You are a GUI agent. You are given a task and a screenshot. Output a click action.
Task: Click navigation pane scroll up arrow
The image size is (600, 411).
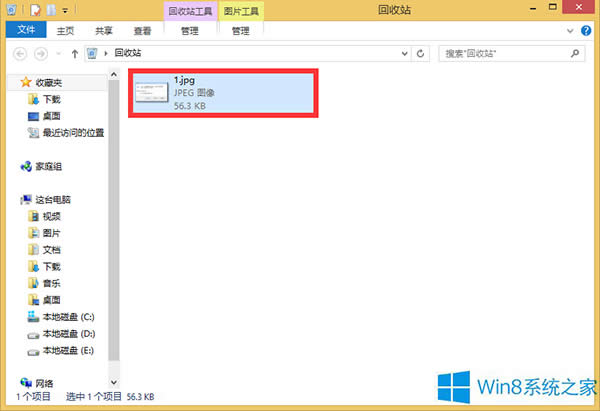pos(114,75)
